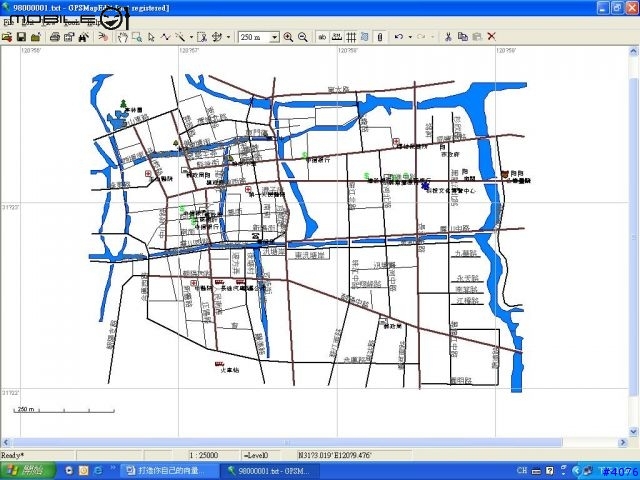Screen dimensions: 640x480
Task: Select the arrow pointer tool
Action: pyautogui.click(x=151, y=37)
